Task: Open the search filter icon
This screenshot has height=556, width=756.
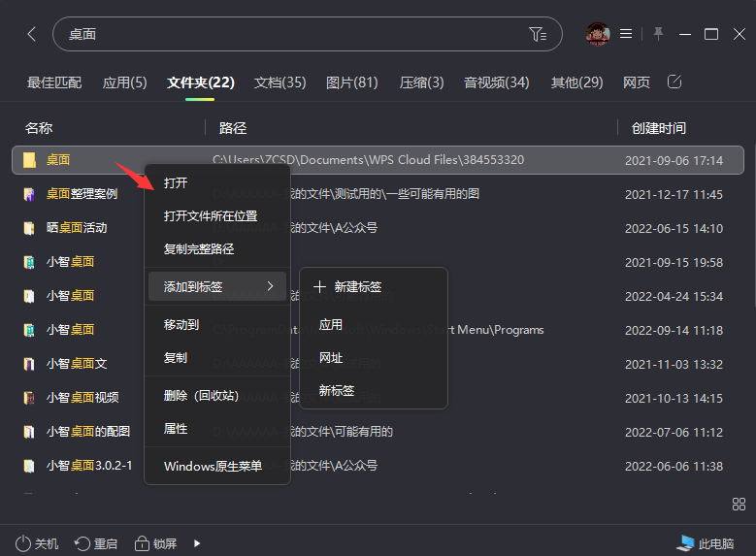Action: coord(537,34)
